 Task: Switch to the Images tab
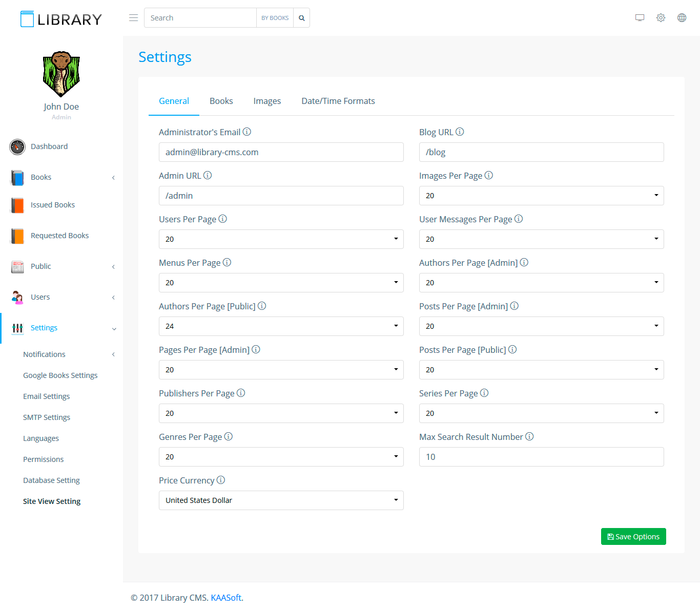267,101
